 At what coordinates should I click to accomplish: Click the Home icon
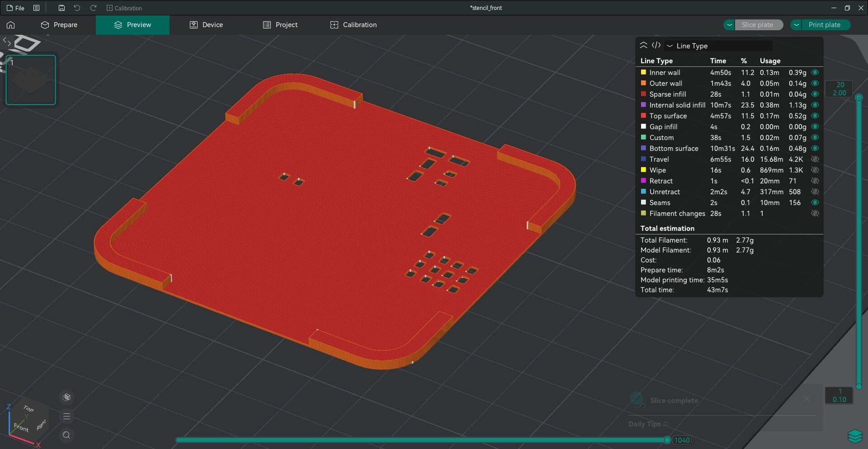point(11,25)
